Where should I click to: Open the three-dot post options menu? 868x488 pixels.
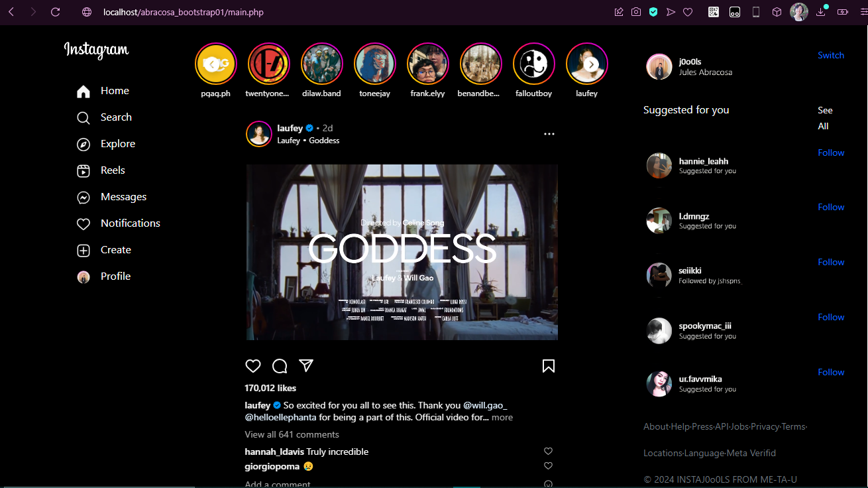549,134
